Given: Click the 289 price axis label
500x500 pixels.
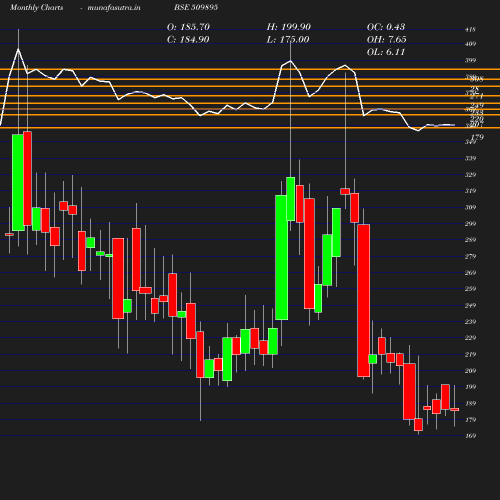Looking at the screenshot, I should pyautogui.click(x=470, y=240).
